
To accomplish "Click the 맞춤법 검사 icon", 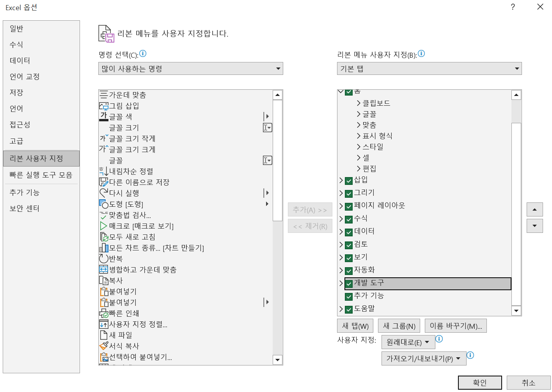I will (104, 215).
